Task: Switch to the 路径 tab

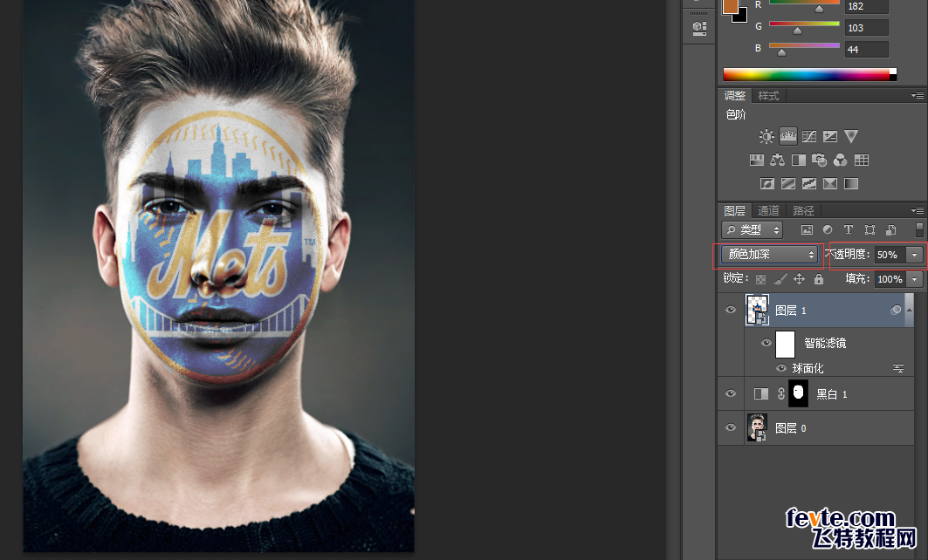Action: [803, 210]
